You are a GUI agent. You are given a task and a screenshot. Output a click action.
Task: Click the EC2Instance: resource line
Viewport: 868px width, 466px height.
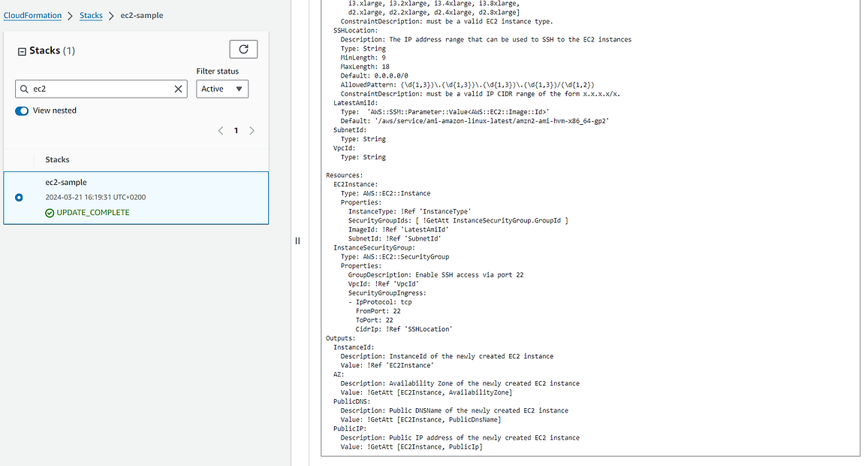356,184
